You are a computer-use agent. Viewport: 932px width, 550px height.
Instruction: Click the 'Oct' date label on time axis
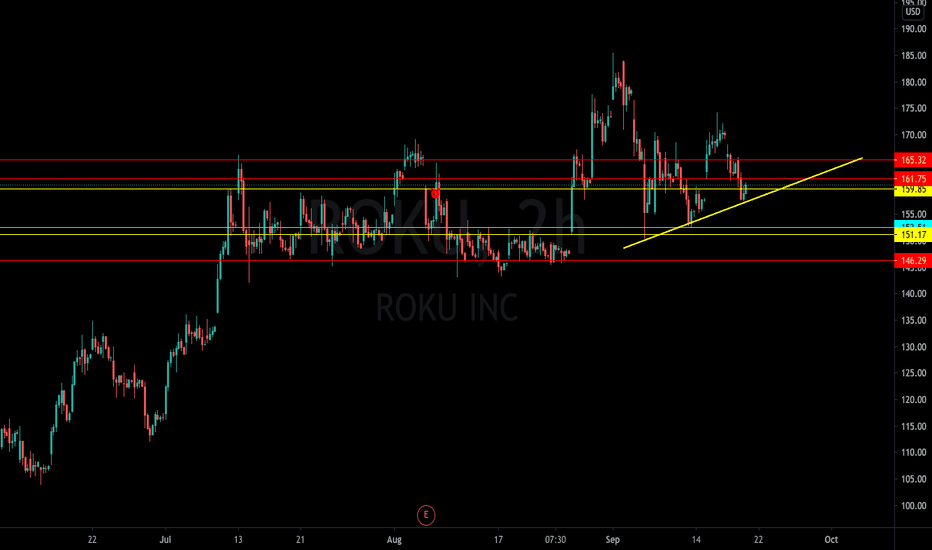(x=831, y=540)
